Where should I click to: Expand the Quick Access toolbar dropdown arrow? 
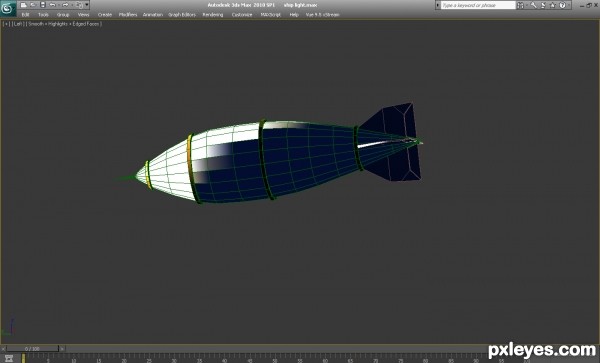87,5
